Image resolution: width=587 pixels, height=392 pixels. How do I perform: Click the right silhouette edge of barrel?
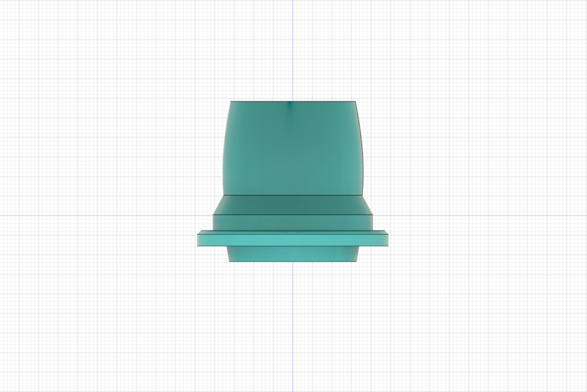click(x=361, y=148)
